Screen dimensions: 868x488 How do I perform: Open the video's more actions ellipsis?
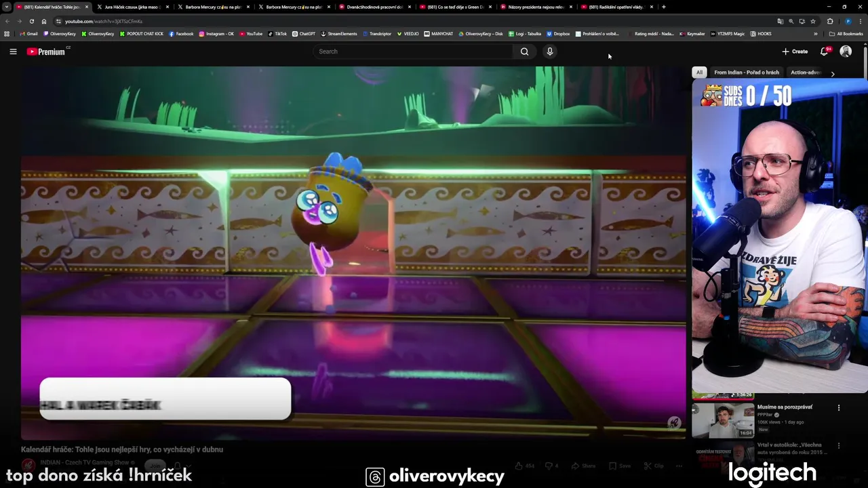point(679,466)
